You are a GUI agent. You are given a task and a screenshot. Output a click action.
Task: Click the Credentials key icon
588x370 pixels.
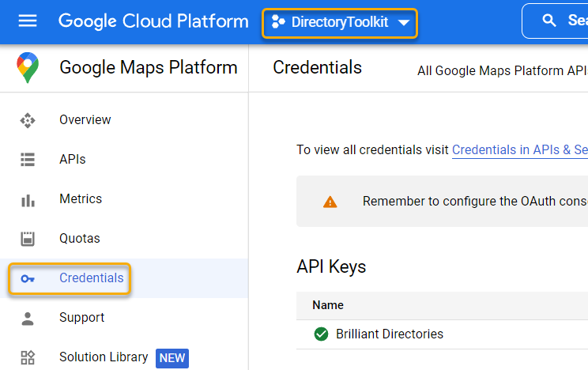tap(28, 278)
